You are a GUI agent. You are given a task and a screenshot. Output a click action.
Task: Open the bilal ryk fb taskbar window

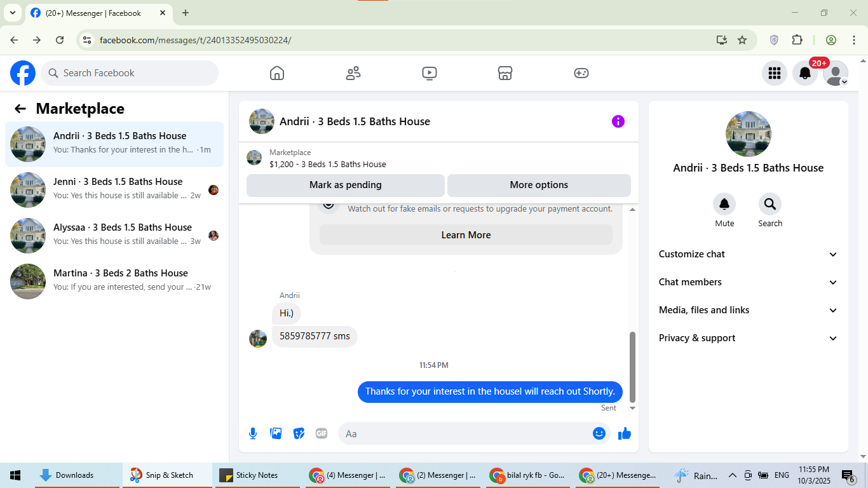click(529, 475)
